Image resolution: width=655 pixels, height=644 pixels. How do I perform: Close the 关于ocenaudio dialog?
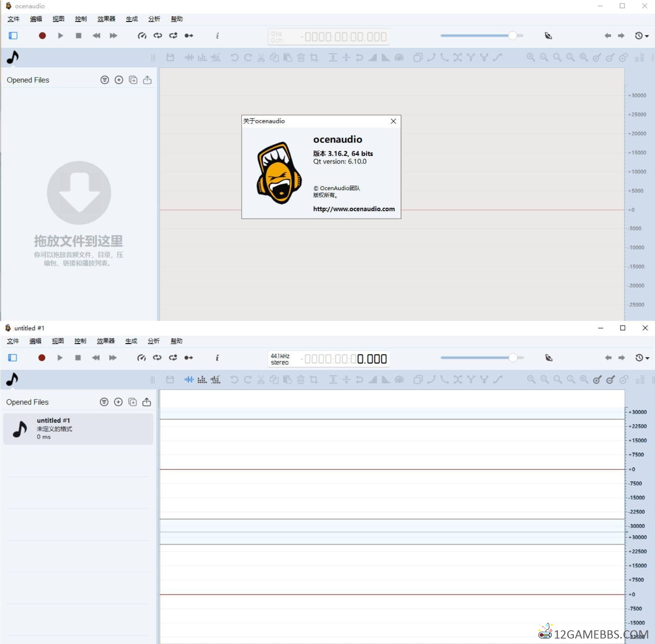pyautogui.click(x=393, y=121)
